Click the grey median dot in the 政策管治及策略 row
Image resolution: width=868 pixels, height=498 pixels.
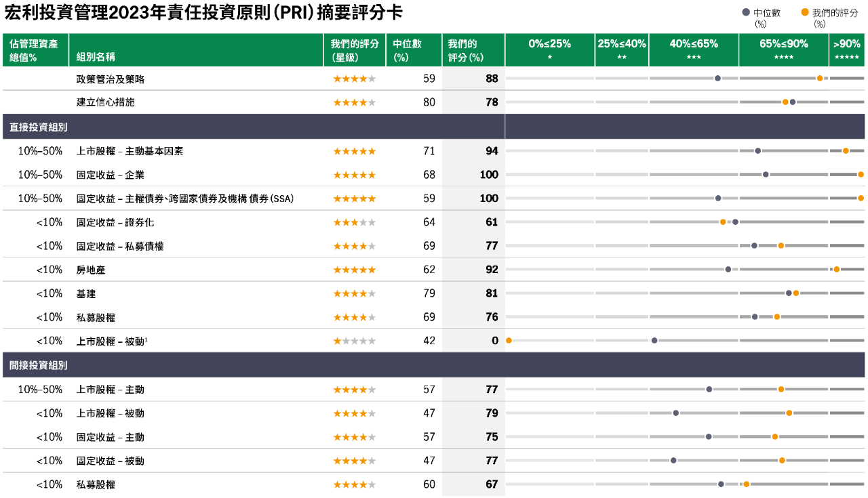pos(718,79)
